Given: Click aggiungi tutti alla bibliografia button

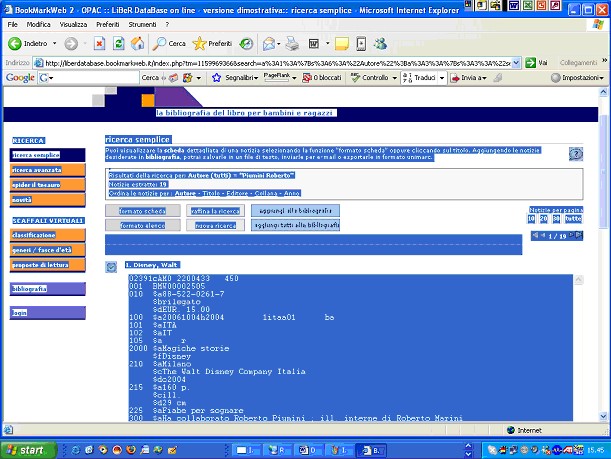Looking at the screenshot, I should [x=295, y=225].
